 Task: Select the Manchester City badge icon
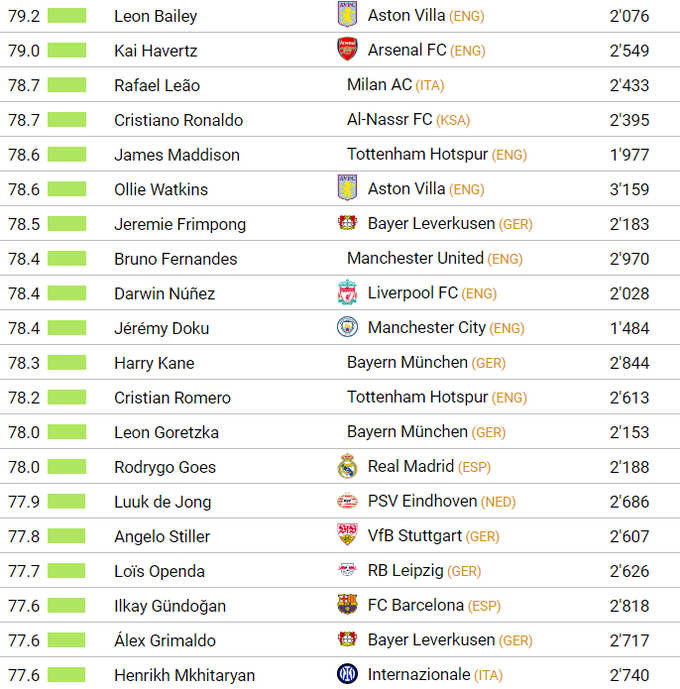[347, 327]
